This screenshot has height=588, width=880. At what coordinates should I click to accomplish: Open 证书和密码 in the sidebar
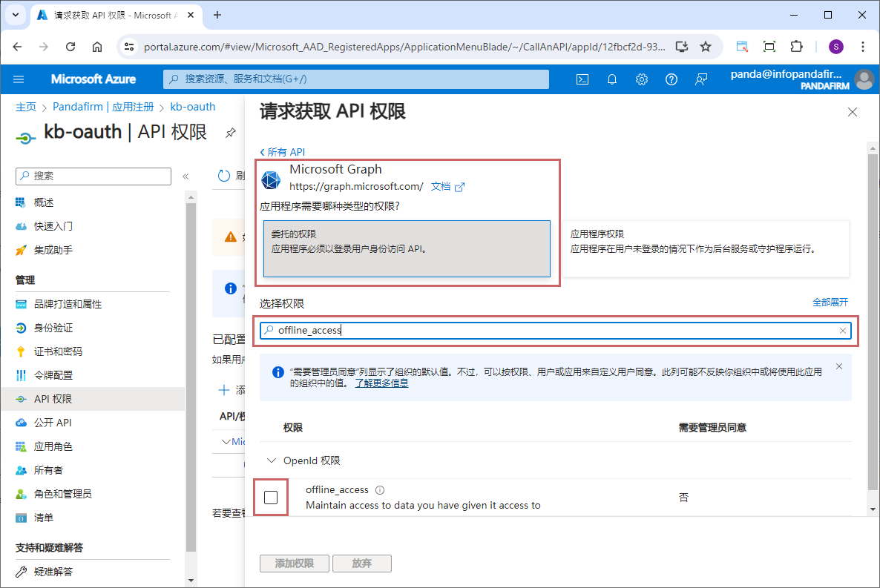[x=58, y=351]
